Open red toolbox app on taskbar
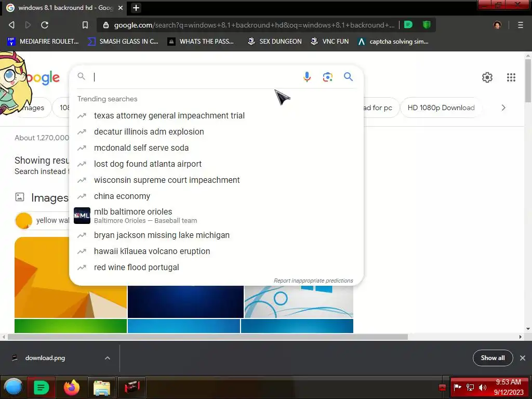 pyautogui.click(x=131, y=387)
